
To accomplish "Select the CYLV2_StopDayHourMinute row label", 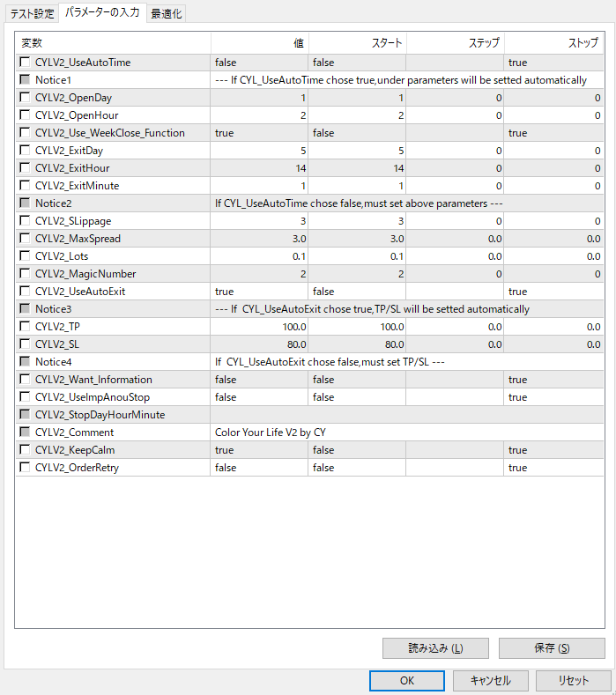I will [100, 415].
